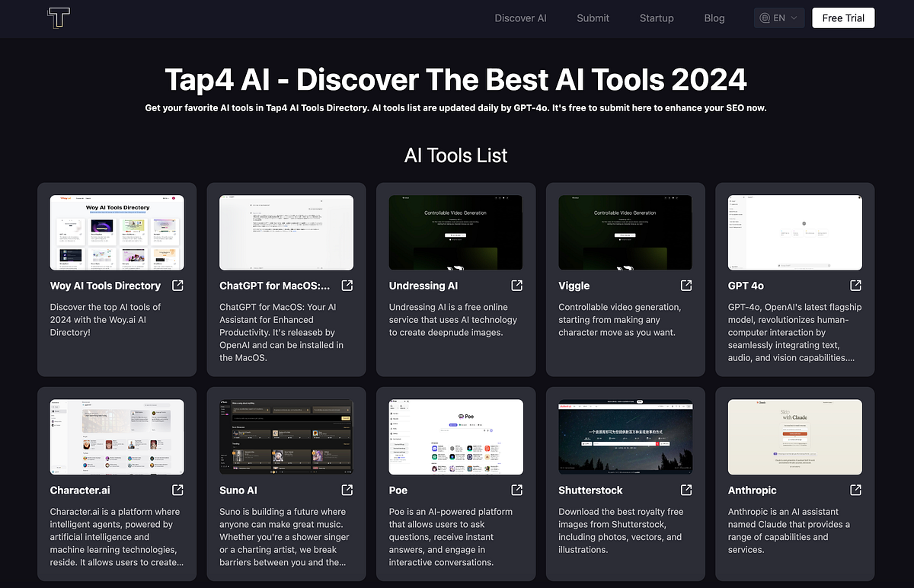Open the external link icon on Woy AI Tools Directory card
914x588 pixels.
[x=177, y=286]
